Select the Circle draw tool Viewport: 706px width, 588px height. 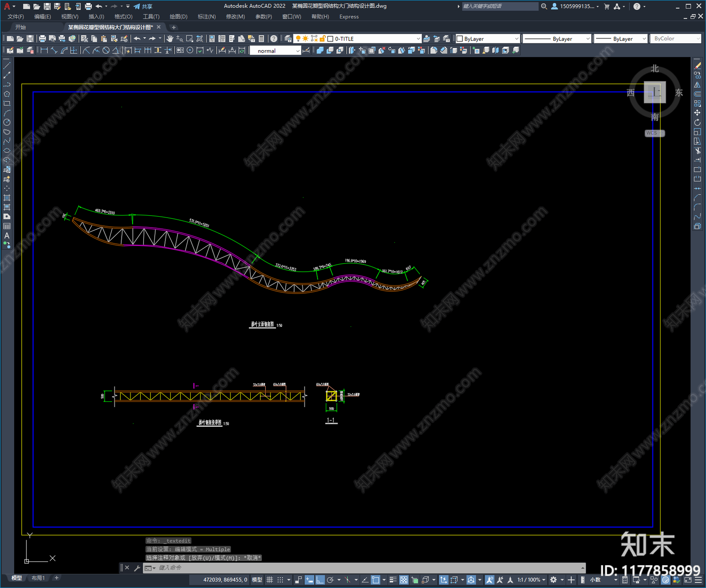(x=7, y=122)
